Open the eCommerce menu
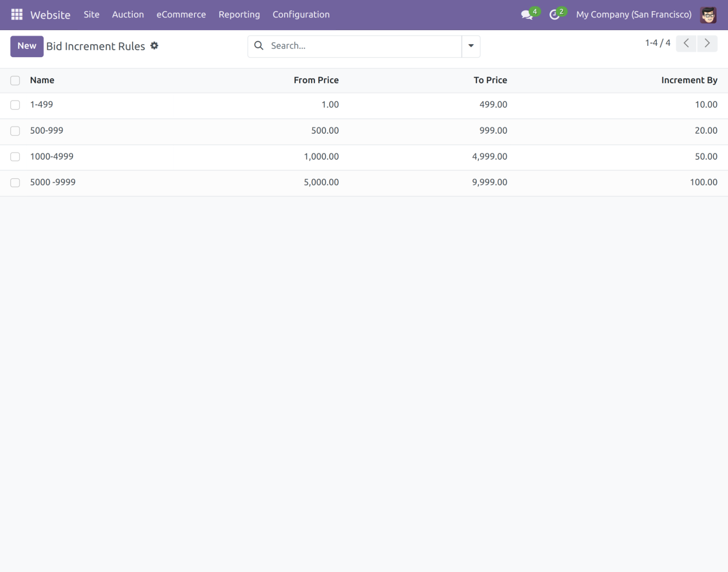Image resolution: width=728 pixels, height=572 pixels. [181, 15]
